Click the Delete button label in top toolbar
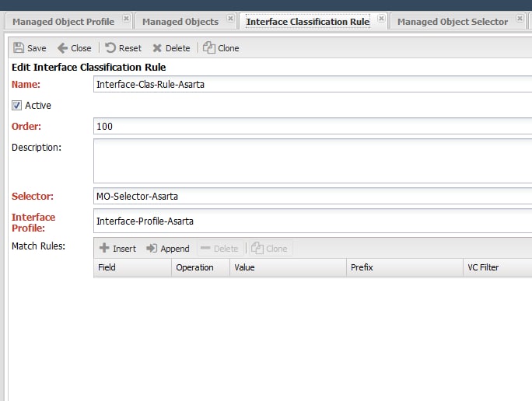The width and height of the screenshot is (532, 401). (x=178, y=48)
